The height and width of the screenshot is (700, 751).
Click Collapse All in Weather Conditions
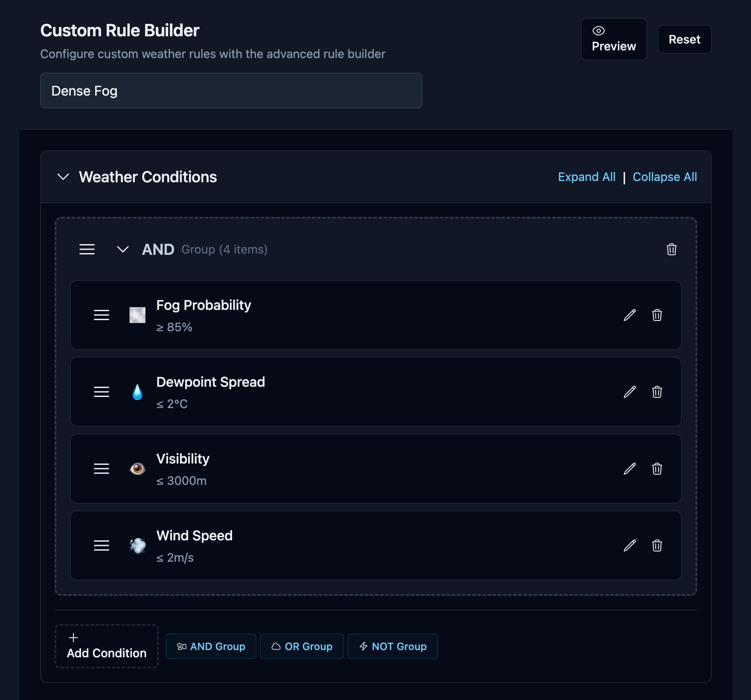click(664, 177)
